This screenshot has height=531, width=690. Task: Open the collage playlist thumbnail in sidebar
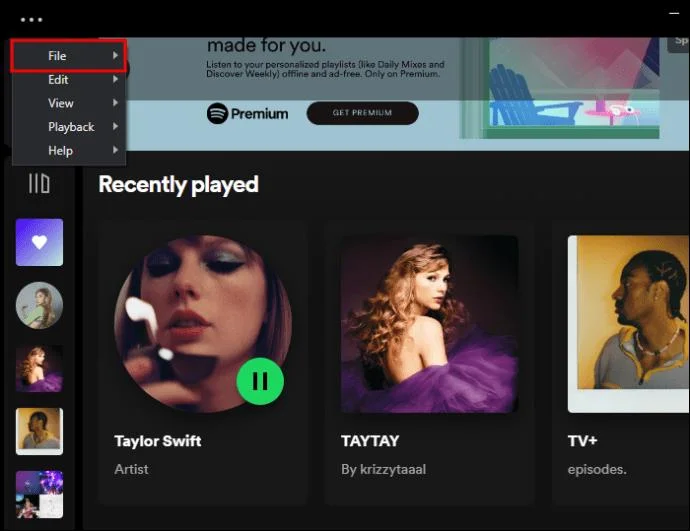coord(39,494)
